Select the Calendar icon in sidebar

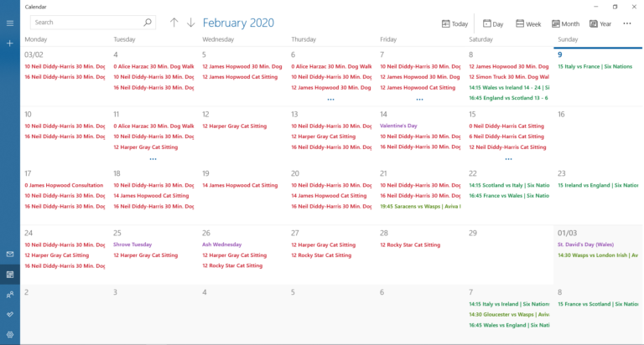10,274
